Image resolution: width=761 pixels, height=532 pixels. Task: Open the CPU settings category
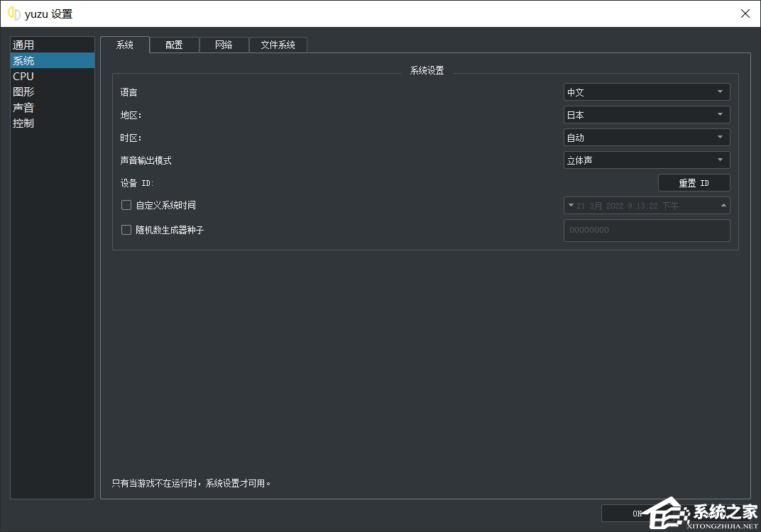click(x=23, y=76)
